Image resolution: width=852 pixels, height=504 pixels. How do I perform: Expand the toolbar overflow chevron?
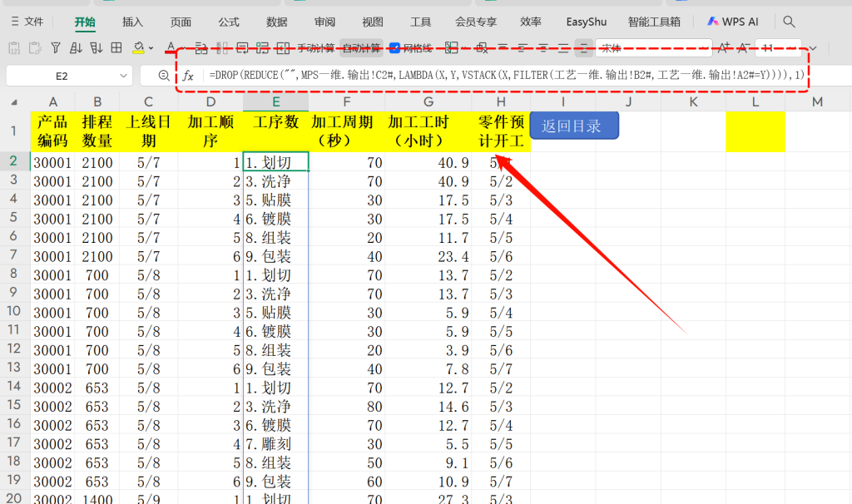[x=813, y=48]
